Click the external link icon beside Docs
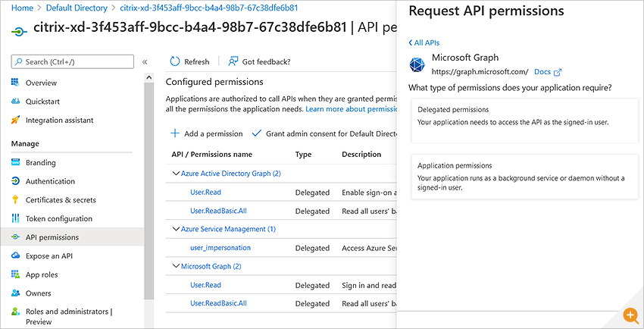Screen dimensions: 644x329 point(558,72)
